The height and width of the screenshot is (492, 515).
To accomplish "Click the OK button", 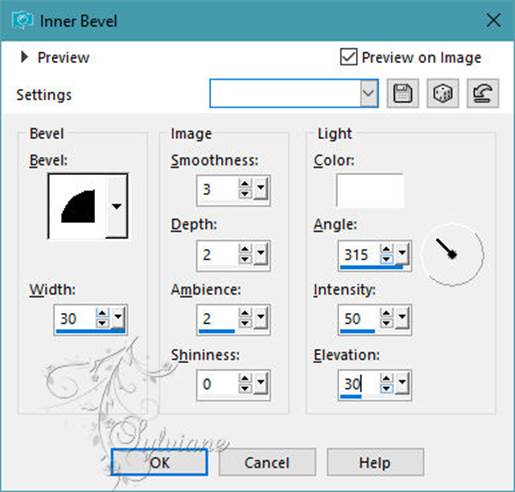I will click(159, 462).
